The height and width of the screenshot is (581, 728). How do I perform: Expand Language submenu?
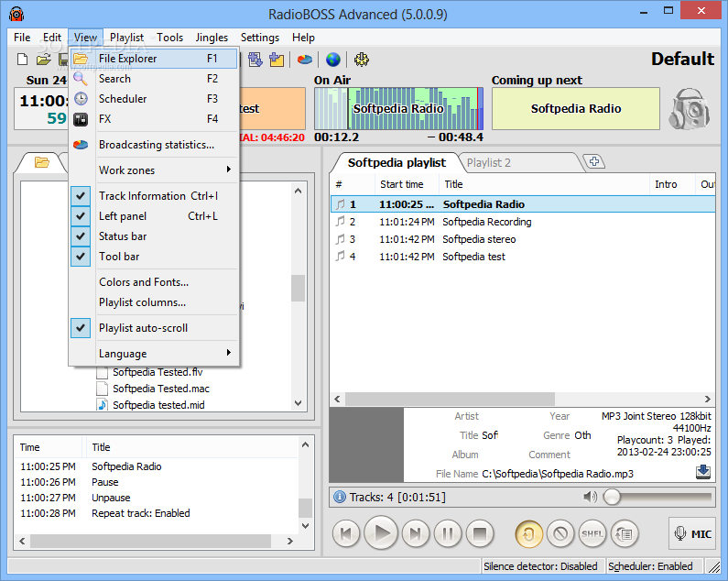pyautogui.click(x=154, y=353)
